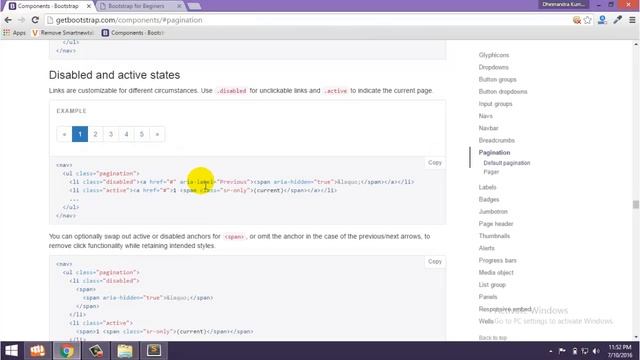Viewport: 640px width, 360px height.
Task: Go to Page header in sidebar
Action: [x=496, y=224]
